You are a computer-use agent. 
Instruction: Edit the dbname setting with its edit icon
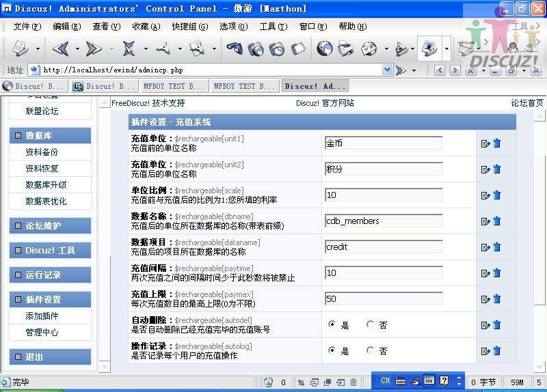pyautogui.click(x=485, y=222)
